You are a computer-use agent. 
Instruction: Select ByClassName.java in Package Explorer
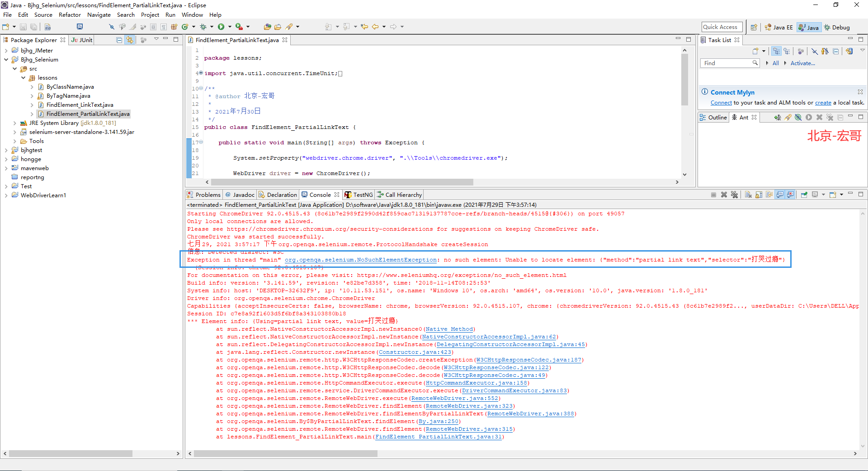(x=70, y=87)
